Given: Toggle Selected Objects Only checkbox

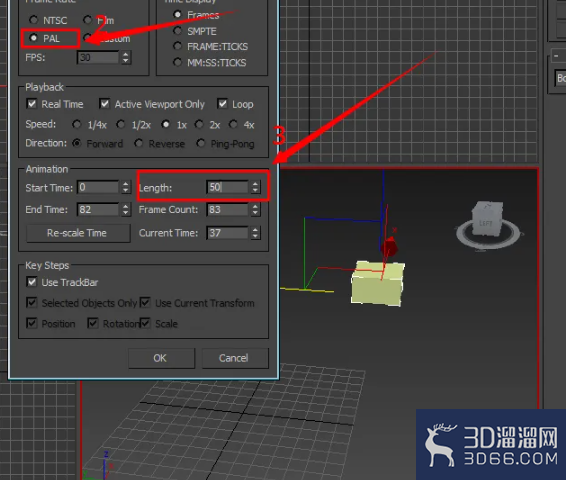Looking at the screenshot, I should point(32,302).
